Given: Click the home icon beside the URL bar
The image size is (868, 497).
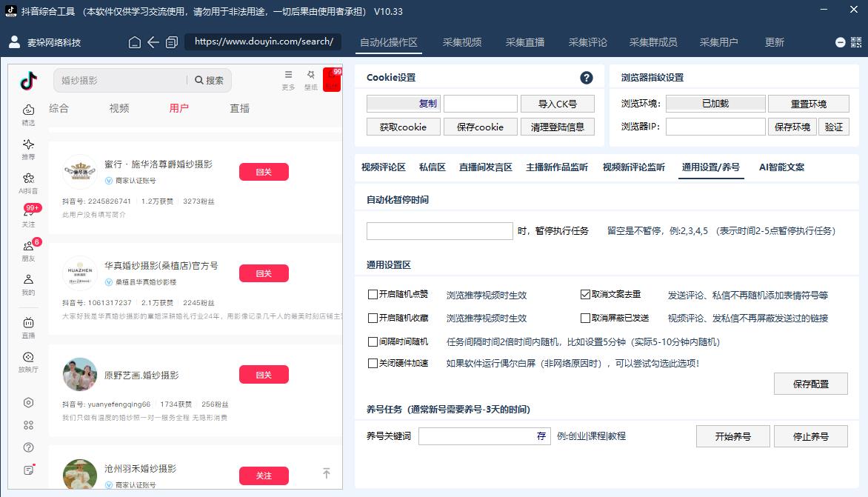Looking at the screenshot, I should tap(135, 42).
